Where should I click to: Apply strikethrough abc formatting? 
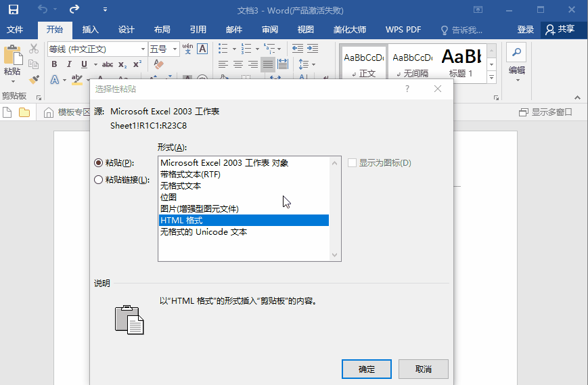tap(108, 64)
